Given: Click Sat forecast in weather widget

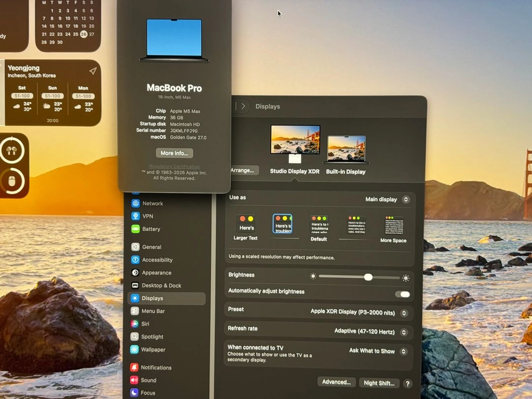Looking at the screenshot, I should coord(22,100).
